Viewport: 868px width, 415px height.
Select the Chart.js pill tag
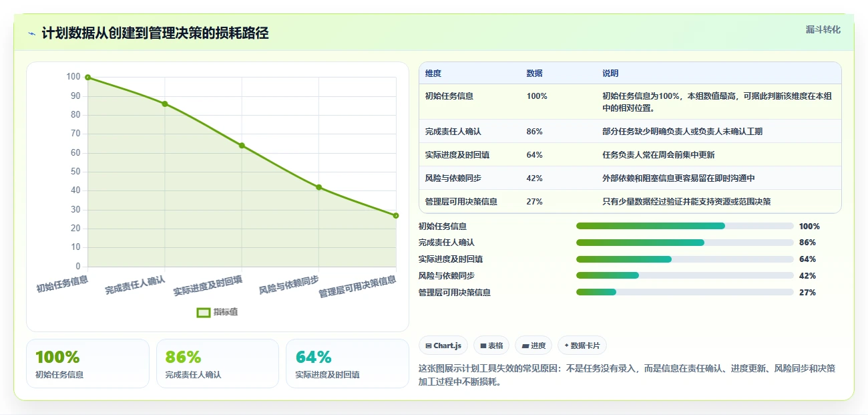tap(443, 345)
